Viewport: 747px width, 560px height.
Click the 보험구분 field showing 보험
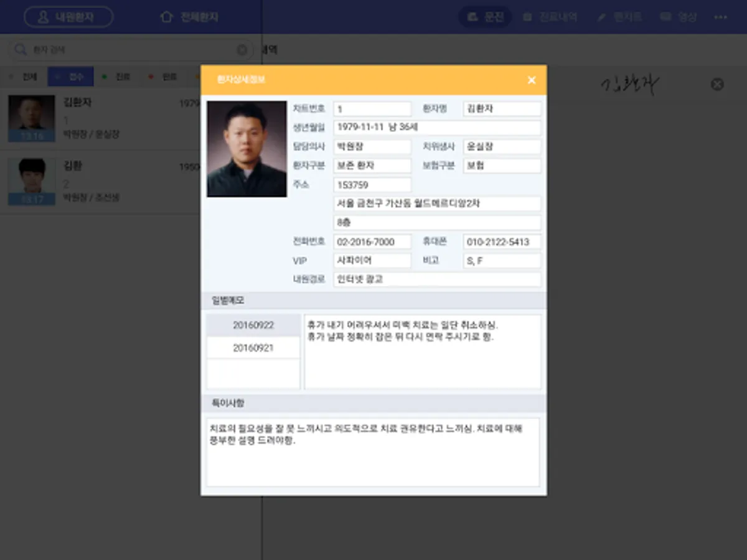click(502, 166)
